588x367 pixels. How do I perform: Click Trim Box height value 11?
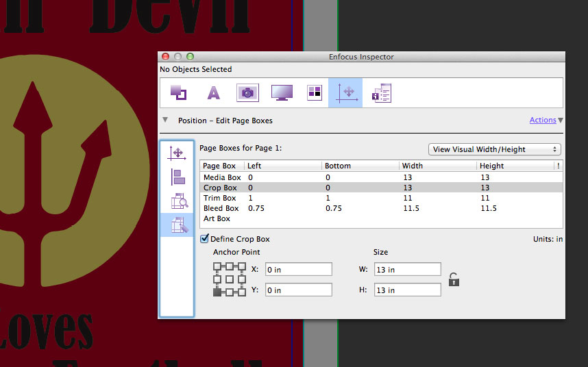coord(485,198)
